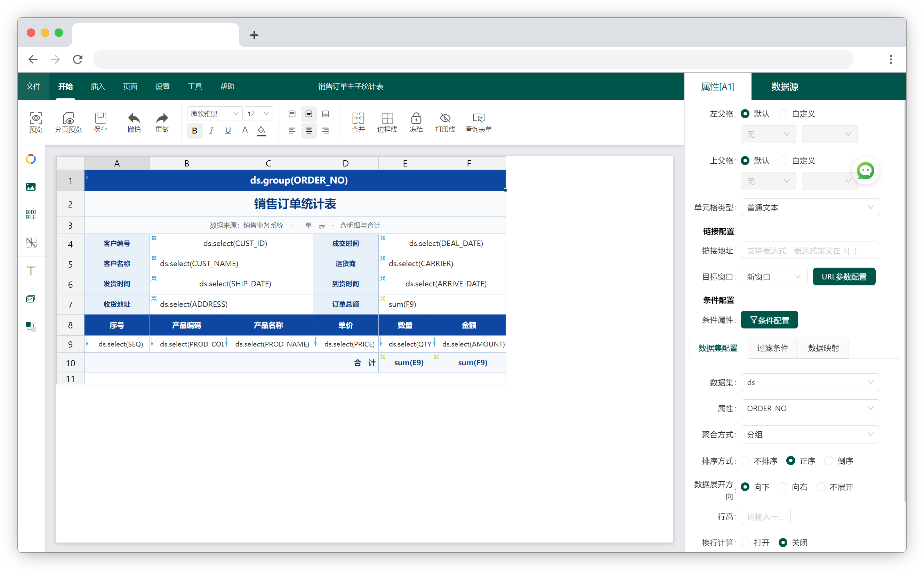Select 左父格 自定义 radio

(x=783, y=114)
